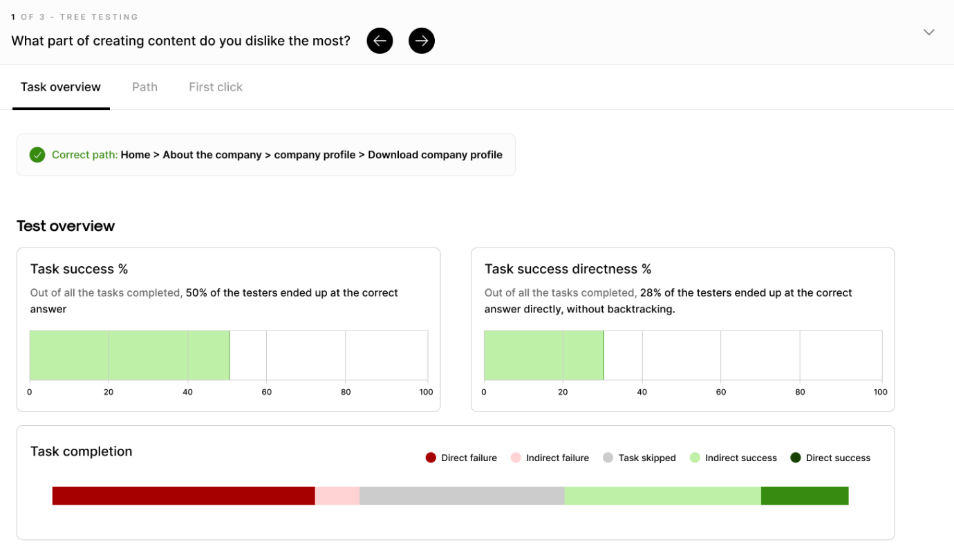
Task: Switch to the Path tab
Action: click(144, 87)
